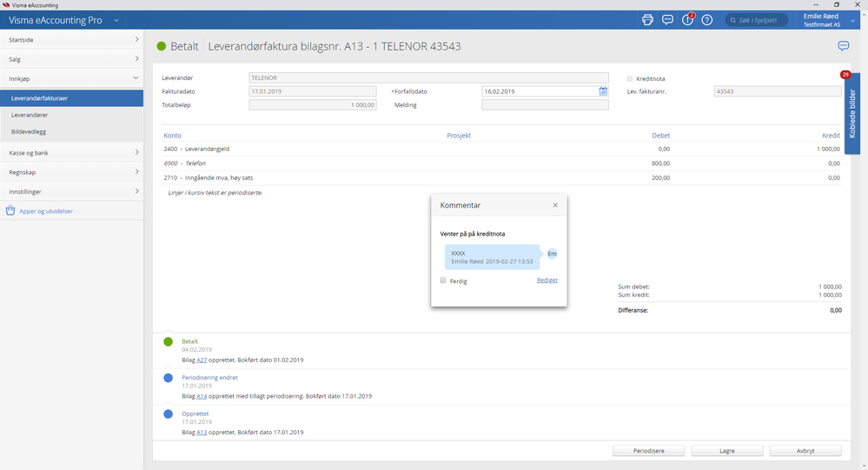Open the Emilie Røed user menu arrow
This screenshot has width=868, height=470.
(852, 21)
